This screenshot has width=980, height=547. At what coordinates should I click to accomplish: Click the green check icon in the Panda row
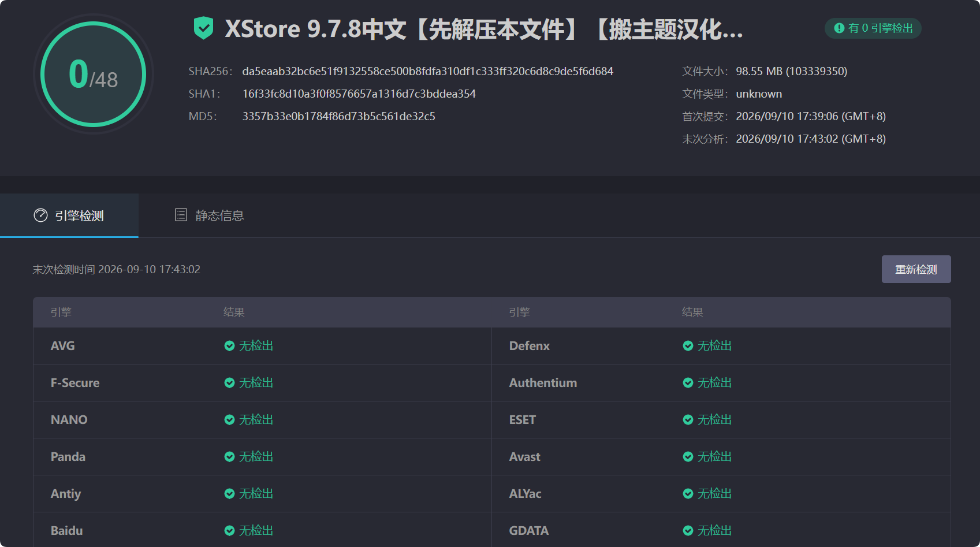click(229, 457)
